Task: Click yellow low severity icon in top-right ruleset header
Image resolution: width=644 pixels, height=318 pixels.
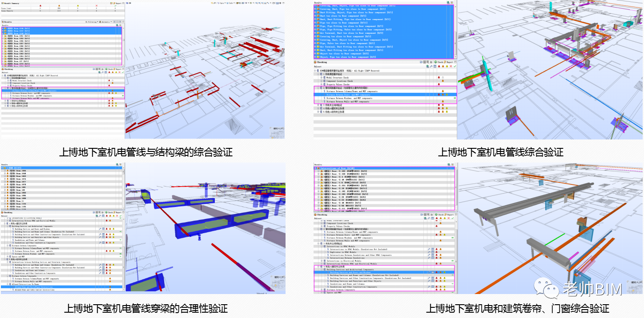Action: pyautogui.click(x=447, y=66)
